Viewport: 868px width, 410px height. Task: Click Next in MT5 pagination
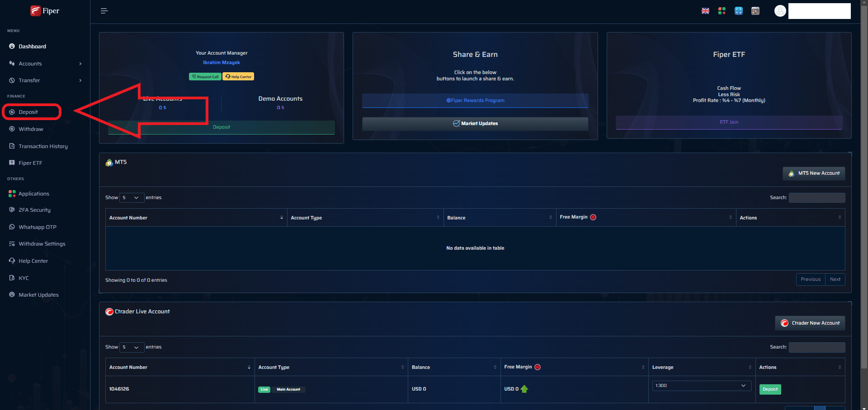tap(835, 280)
